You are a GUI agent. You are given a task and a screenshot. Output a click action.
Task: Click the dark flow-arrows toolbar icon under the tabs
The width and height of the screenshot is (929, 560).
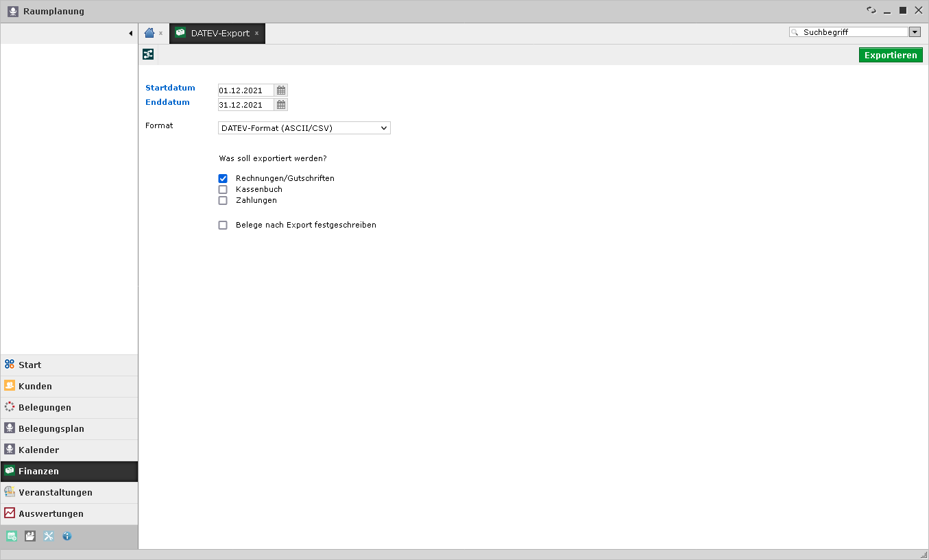point(148,55)
